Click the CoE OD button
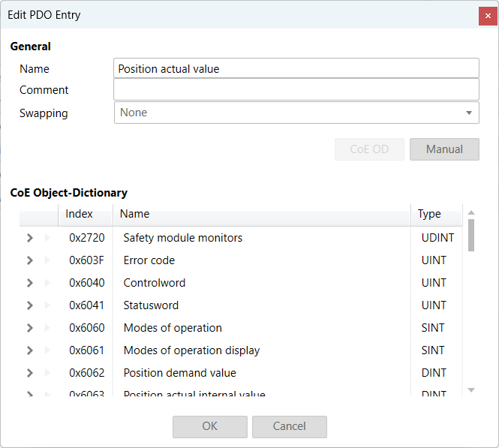This screenshot has width=499, height=448. 369,149
